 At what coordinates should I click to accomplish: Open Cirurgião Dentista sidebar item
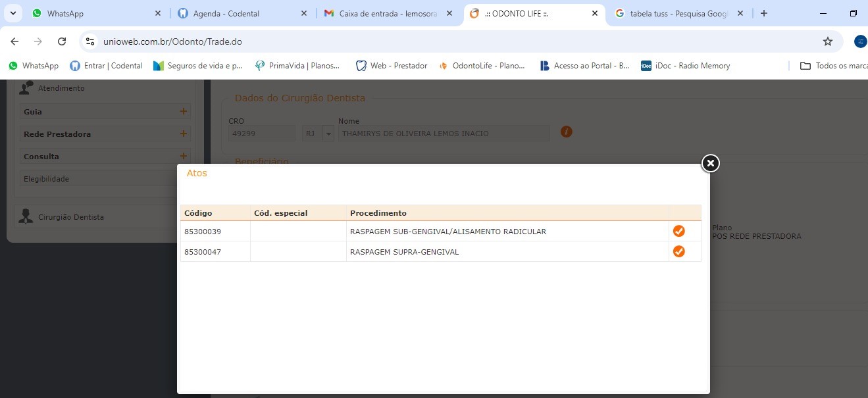[x=70, y=217]
